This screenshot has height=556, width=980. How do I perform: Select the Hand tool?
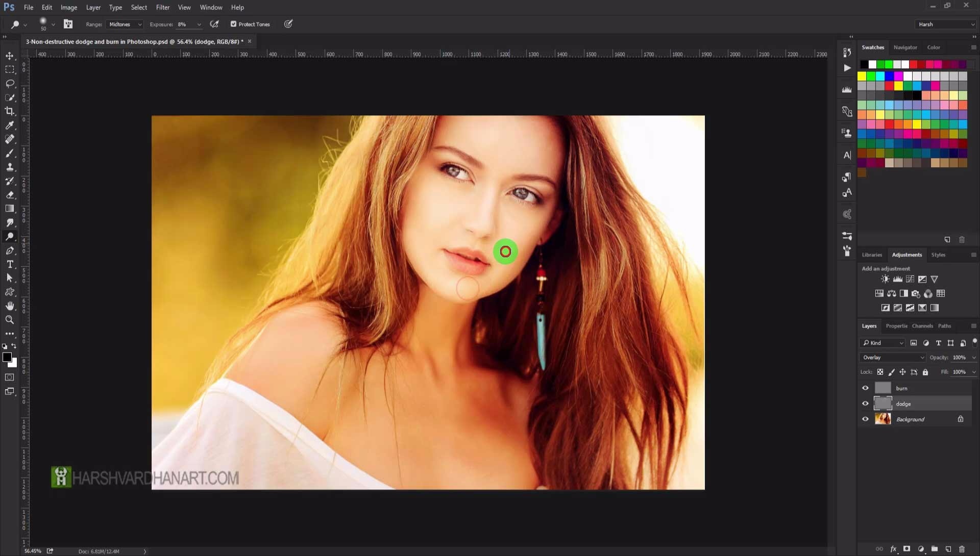10,306
